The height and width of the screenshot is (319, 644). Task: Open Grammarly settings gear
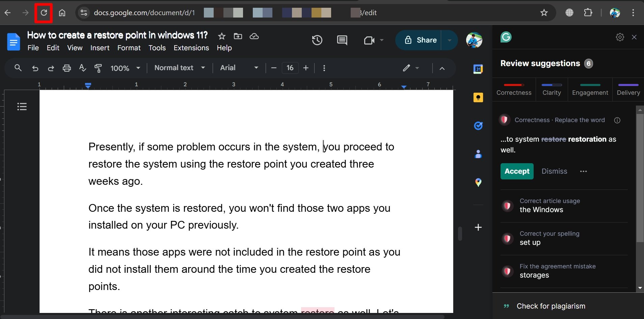coord(620,37)
